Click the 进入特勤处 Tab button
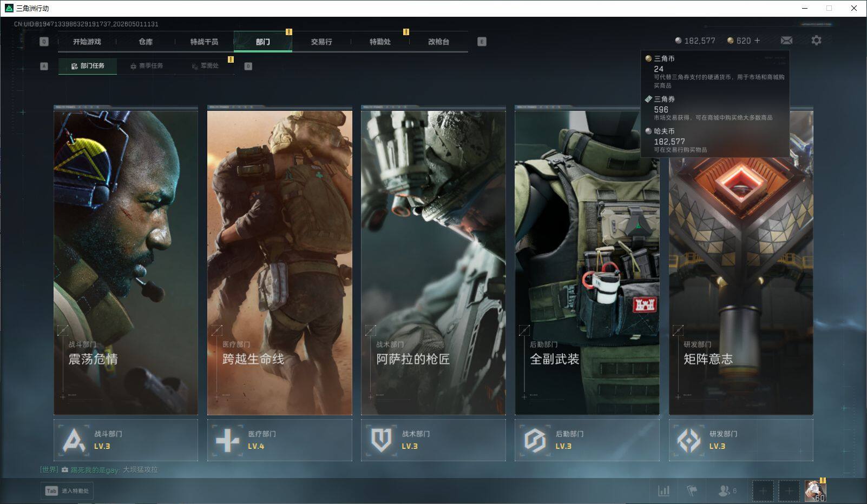Image resolution: width=867 pixels, height=504 pixels. [67, 490]
